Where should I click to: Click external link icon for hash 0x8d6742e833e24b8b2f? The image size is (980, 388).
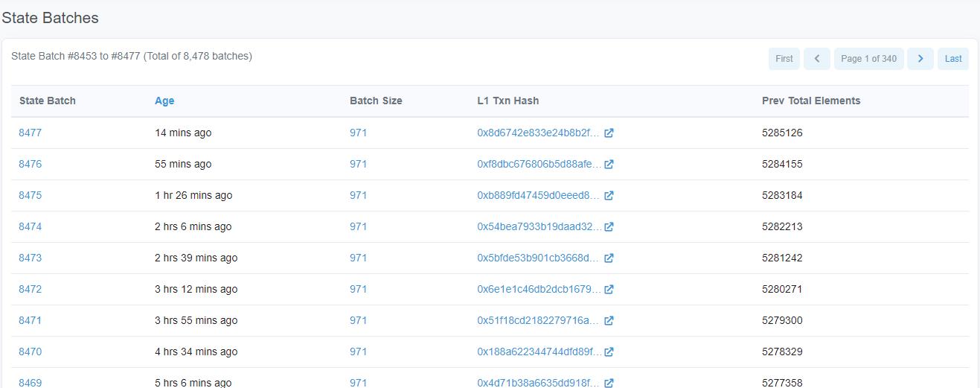click(609, 133)
